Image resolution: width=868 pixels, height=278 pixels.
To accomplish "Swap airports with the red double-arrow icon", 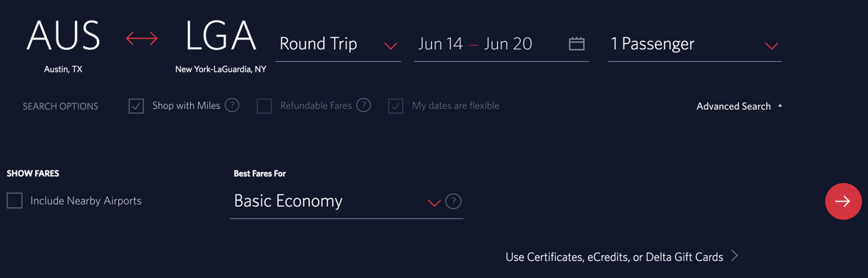I will pyautogui.click(x=142, y=38).
